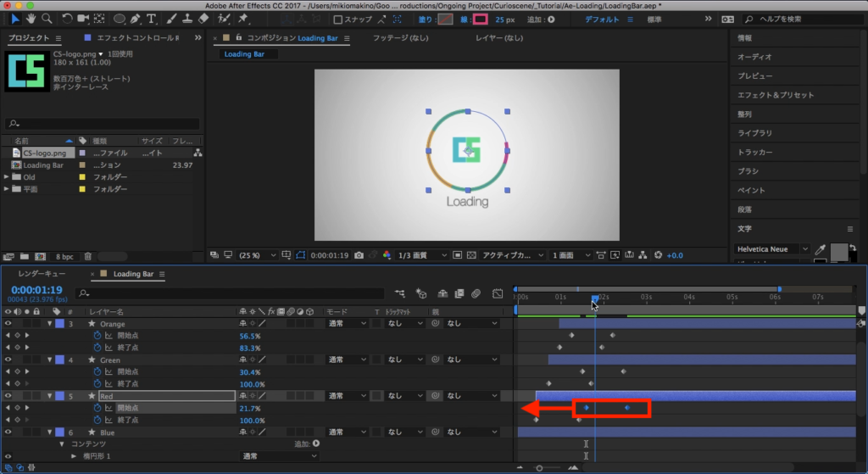The image size is (868, 474).
Task: Select CS-logo.png in the project list
Action: point(44,153)
